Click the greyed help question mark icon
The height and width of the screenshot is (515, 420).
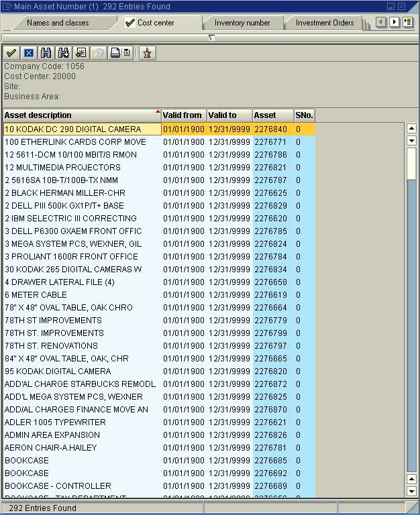(x=99, y=53)
